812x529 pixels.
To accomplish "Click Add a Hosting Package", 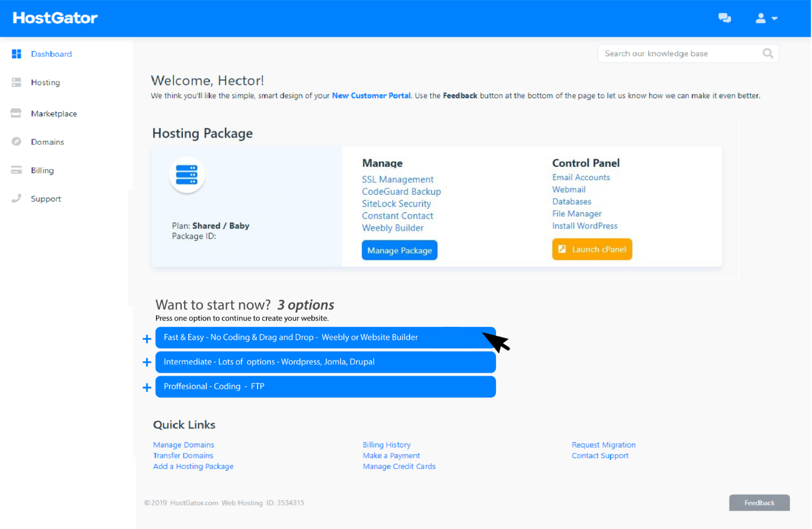I will point(193,467).
